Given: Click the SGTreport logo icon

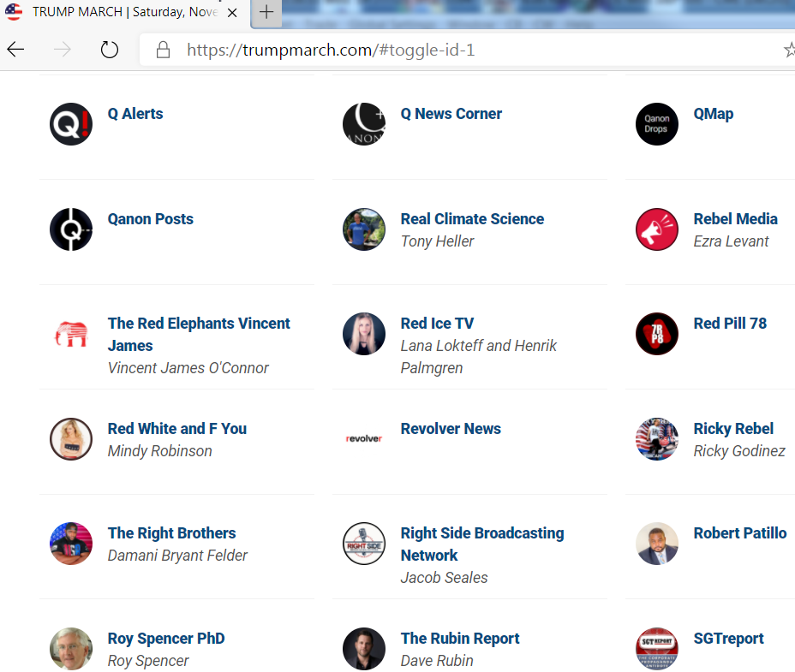Looking at the screenshot, I should 657,649.
